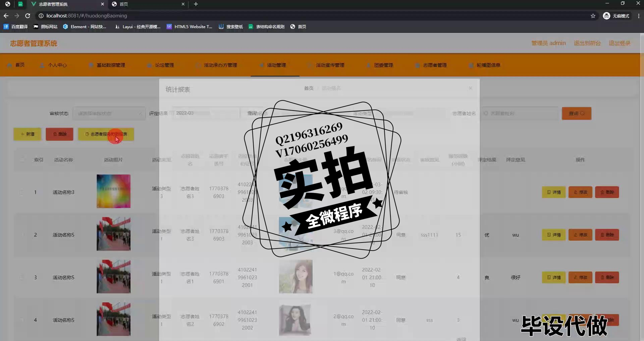This screenshot has height=341, width=644.
Task: Reload the page with the refresh icon
Action: tap(28, 16)
